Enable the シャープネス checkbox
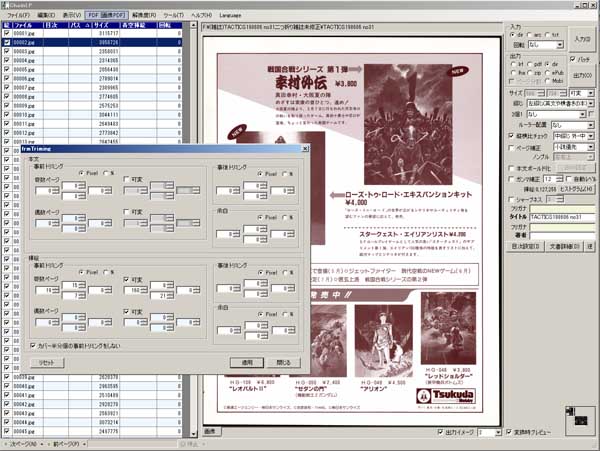The image size is (600, 451). click(511, 199)
